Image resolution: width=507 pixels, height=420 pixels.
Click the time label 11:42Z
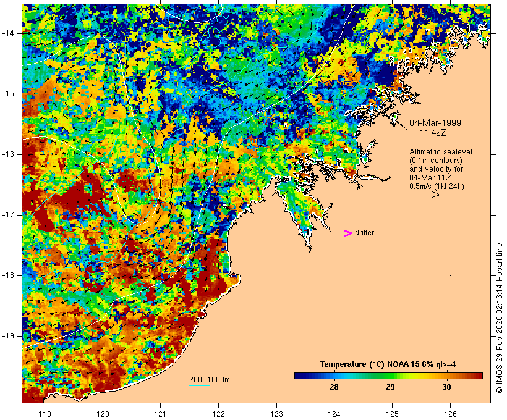click(433, 133)
